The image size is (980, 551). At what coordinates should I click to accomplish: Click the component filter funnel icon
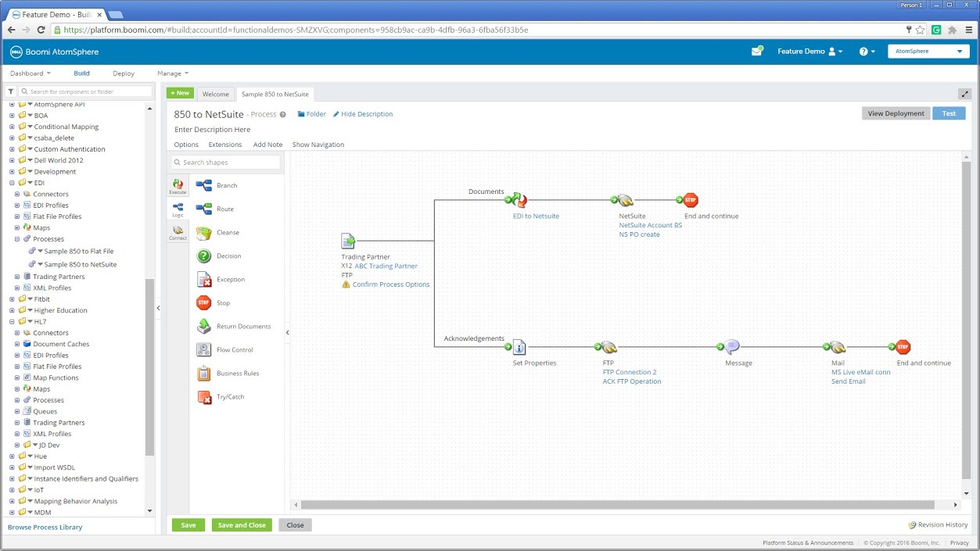[12, 91]
